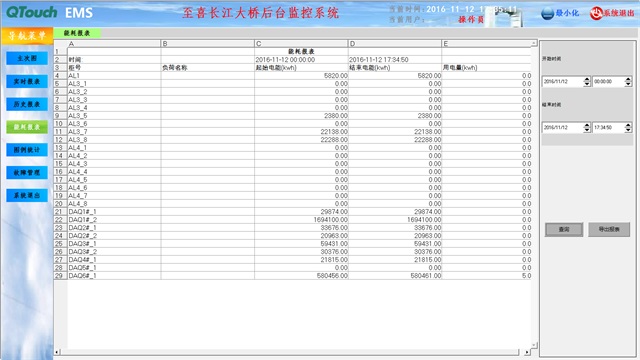Click the select-all corner of the sheet
This screenshot has height=360, width=640.
(60, 44)
